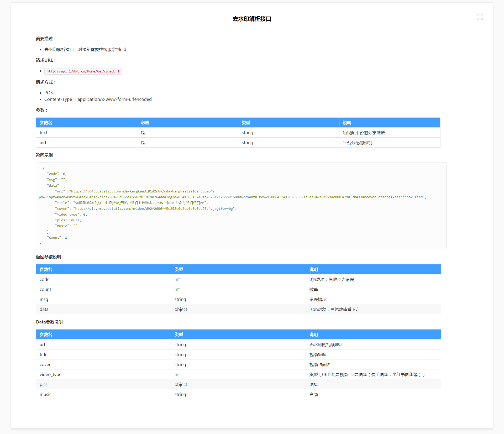This screenshot has width=504, height=434.
Task: Click the title row name cell
Action: click(x=103, y=354)
